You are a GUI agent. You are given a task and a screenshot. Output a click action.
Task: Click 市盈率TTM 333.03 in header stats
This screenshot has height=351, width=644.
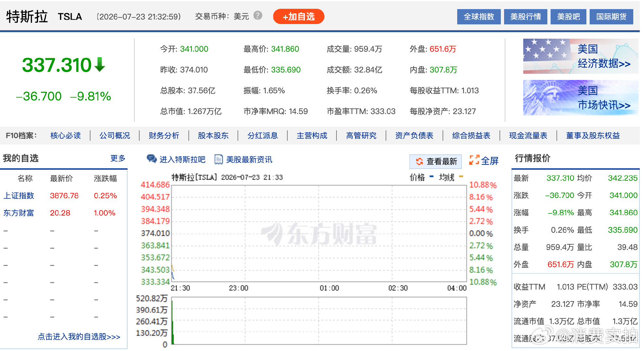[383, 111]
